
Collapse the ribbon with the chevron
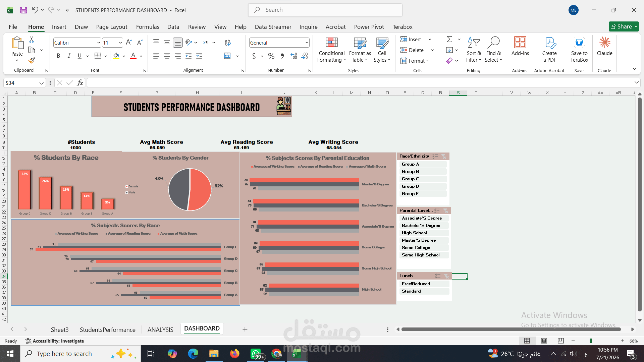click(x=634, y=69)
